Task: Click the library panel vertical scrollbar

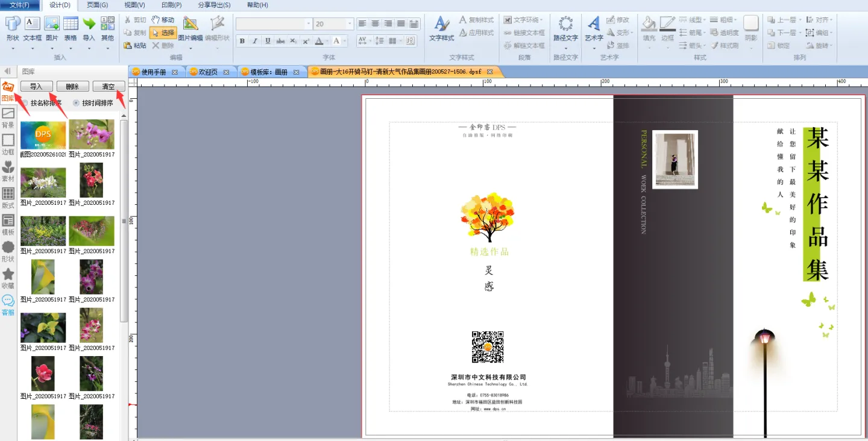Action: (x=124, y=220)
